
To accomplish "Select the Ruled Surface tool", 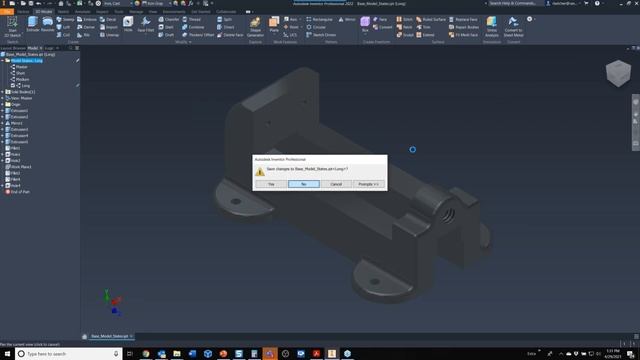I will pos(431,19).
